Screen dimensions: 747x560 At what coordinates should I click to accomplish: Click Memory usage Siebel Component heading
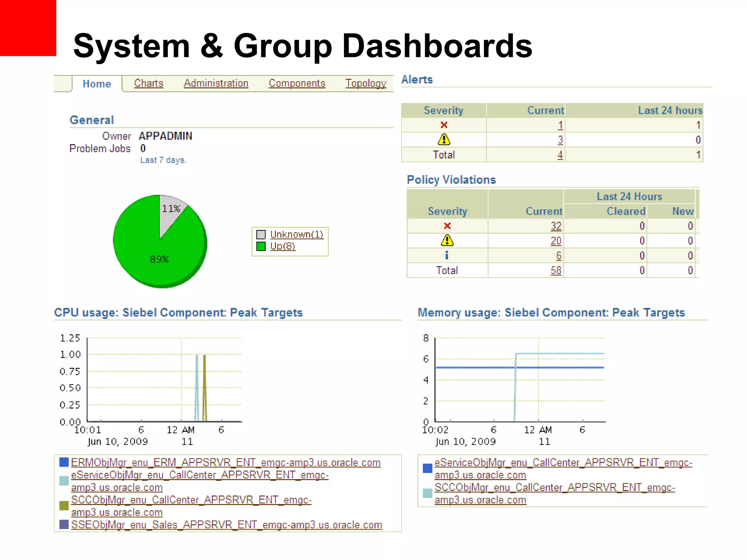click(551, 312)
